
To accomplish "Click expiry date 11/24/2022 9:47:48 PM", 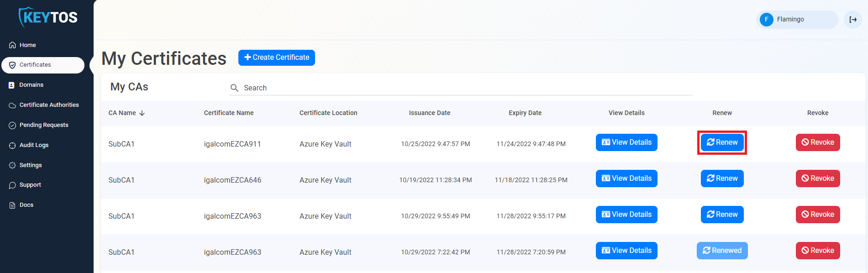I will [531, 144].
